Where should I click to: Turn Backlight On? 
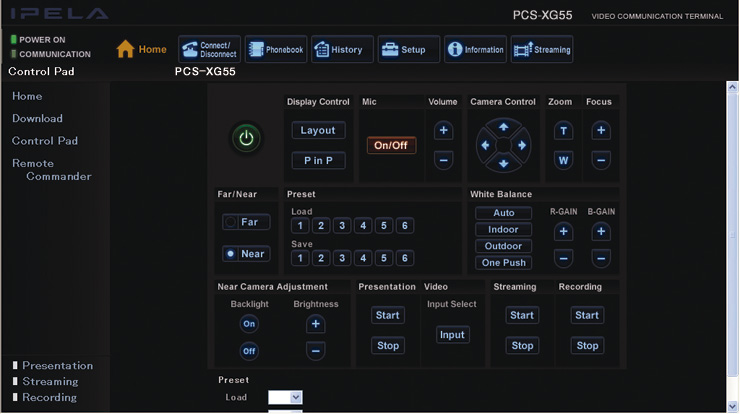(249, 324)
